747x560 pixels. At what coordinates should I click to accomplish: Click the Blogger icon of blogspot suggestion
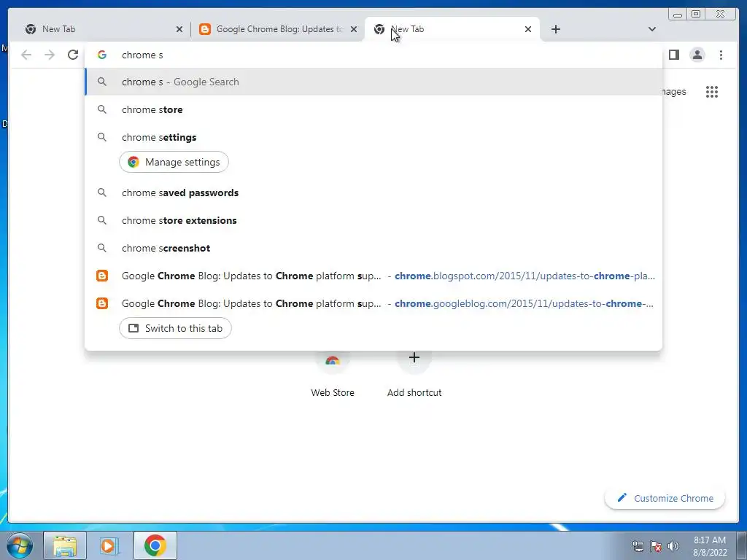coord(102,275)
